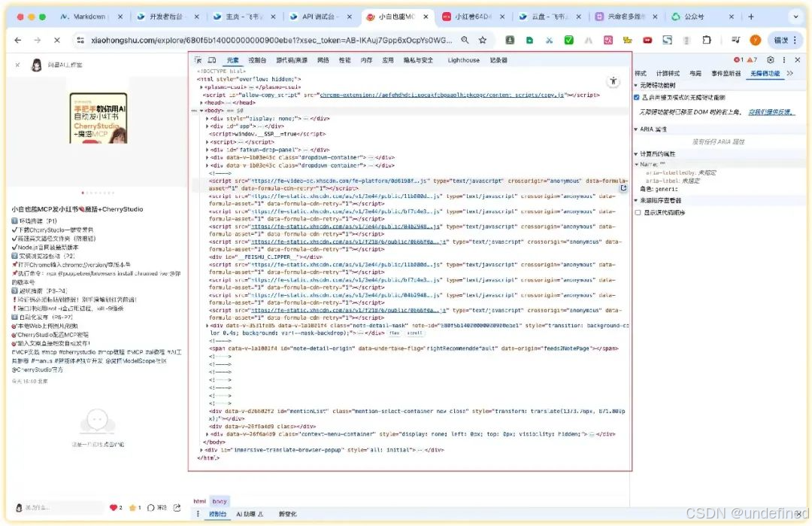The image size is (812, 526).
Task: Open the site information icon beside the URL
Action: click(x=80, y=40)
